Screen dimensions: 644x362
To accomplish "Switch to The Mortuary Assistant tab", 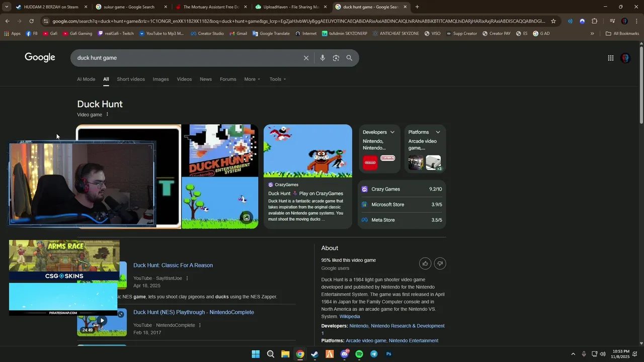I will tap(211, 7).
